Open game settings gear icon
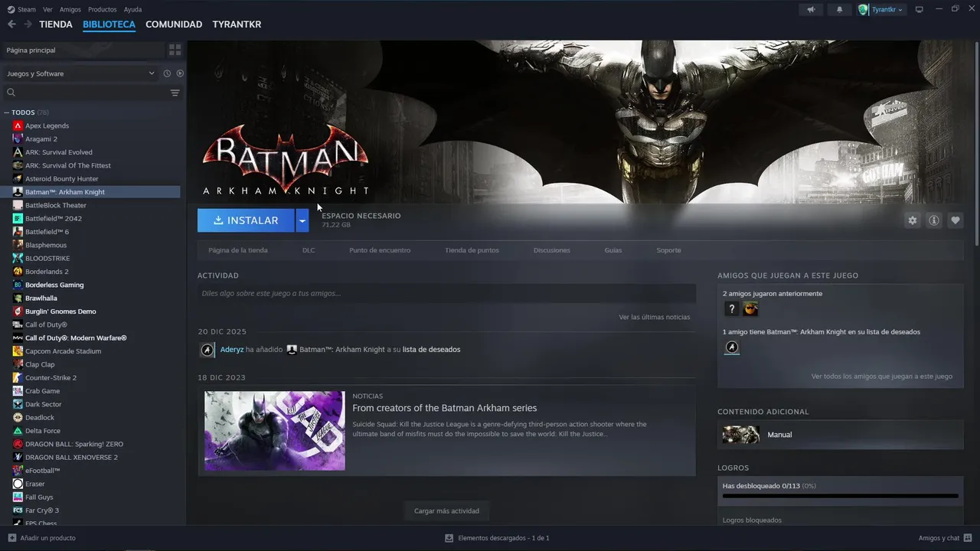 coord(913,220)
